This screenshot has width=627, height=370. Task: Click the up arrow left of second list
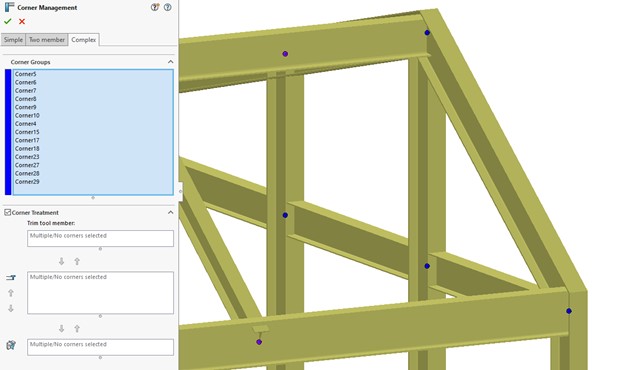tap(11, 293)
